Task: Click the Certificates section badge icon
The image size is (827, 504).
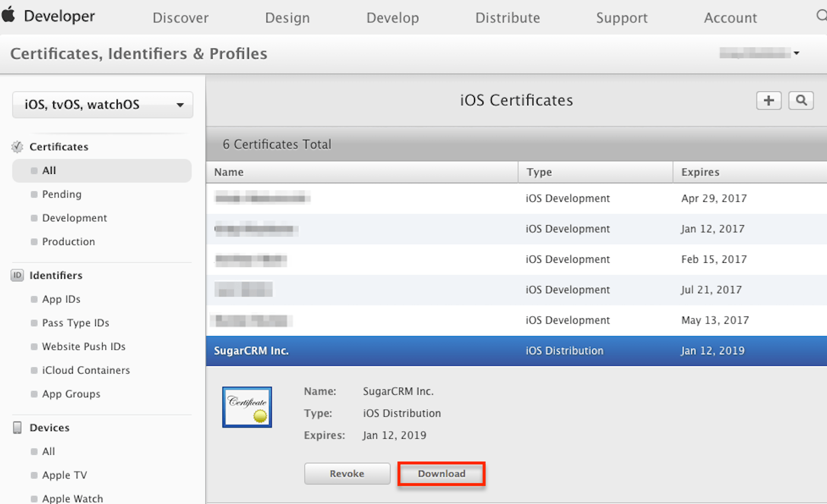Action: (18, 147)
